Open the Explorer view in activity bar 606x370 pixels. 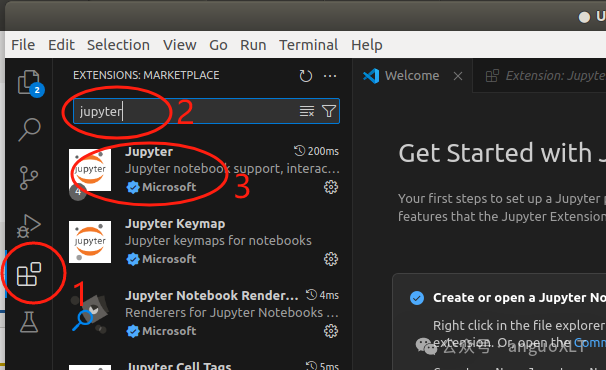click(x=30, y=83)
